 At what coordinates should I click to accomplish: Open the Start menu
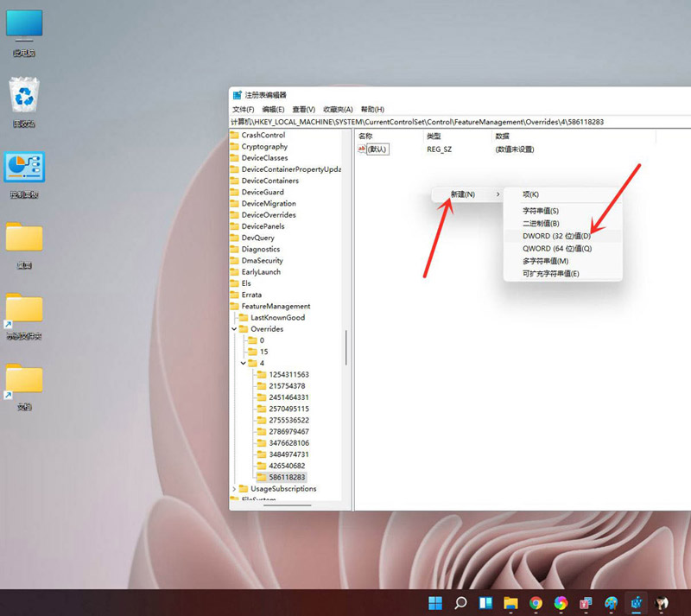tap(435, 602)
